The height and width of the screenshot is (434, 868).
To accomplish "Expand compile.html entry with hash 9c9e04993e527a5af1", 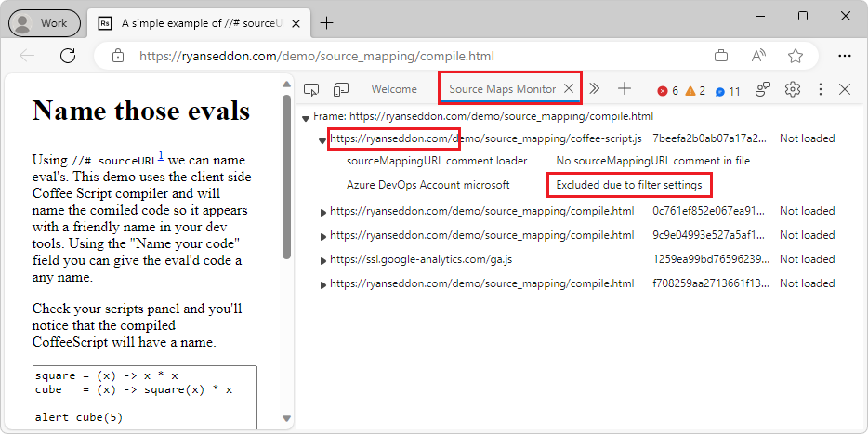I will point(323,236).
